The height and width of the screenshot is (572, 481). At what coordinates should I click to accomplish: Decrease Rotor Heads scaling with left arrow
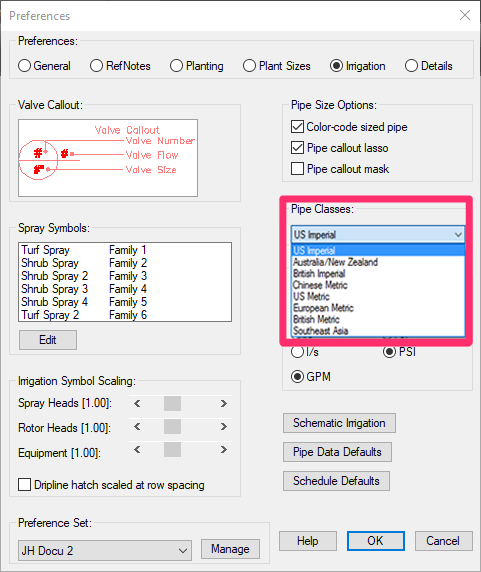(137, 426)
